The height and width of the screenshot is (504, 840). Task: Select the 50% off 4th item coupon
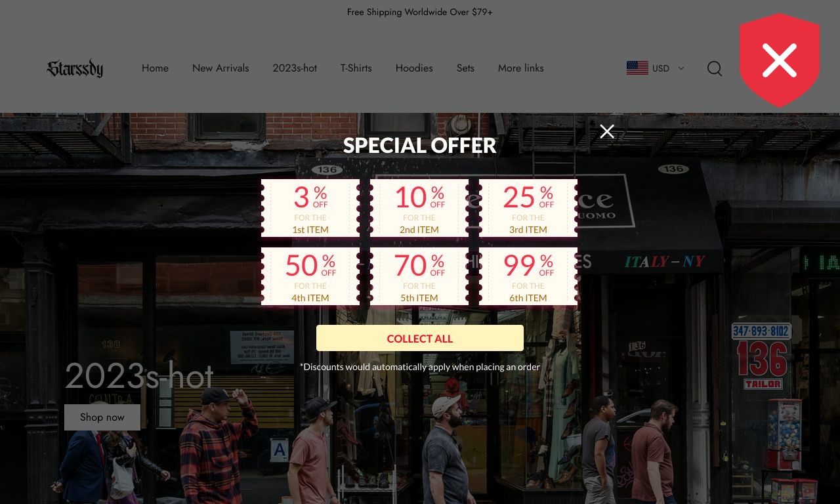pos(310,276)
